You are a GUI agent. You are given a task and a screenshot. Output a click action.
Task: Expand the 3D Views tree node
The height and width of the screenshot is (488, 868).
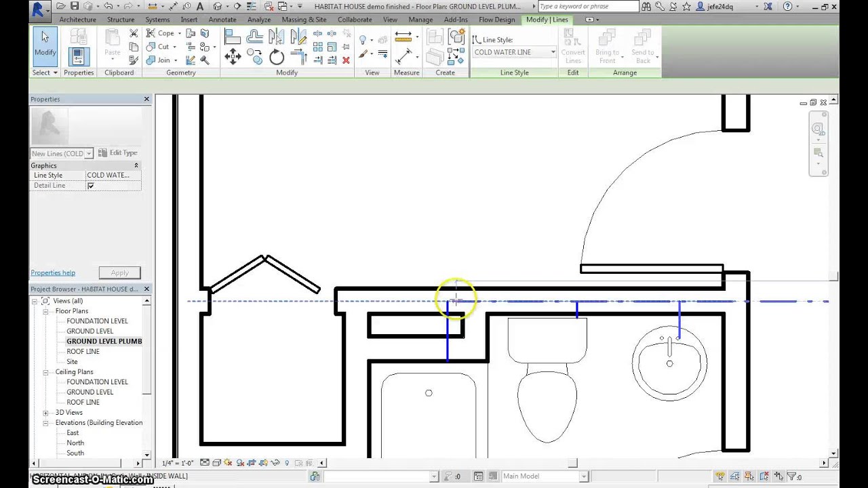pos(45,413)
